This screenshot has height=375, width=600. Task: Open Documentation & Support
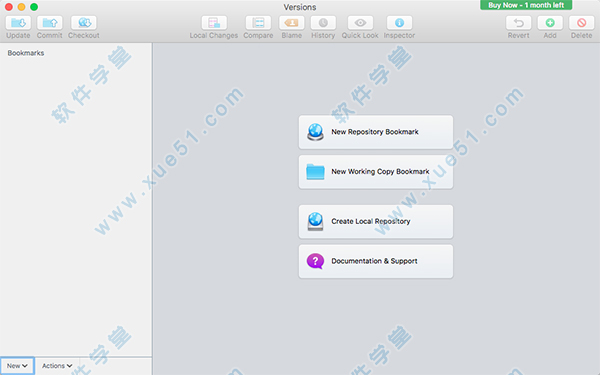[x=376, y=261]
